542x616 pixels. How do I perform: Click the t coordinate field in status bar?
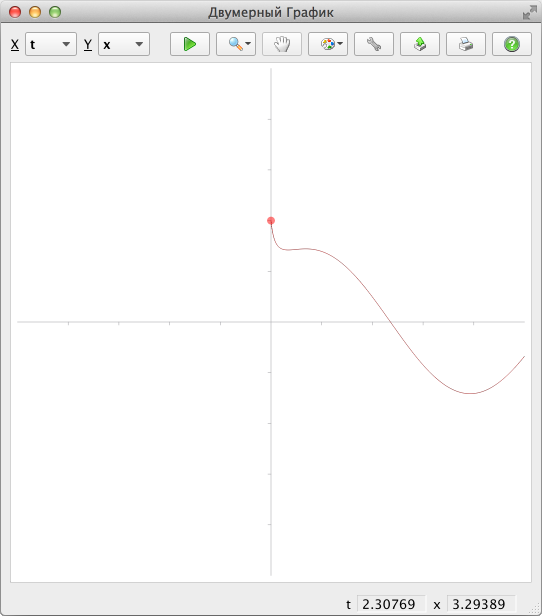point(391,604)
